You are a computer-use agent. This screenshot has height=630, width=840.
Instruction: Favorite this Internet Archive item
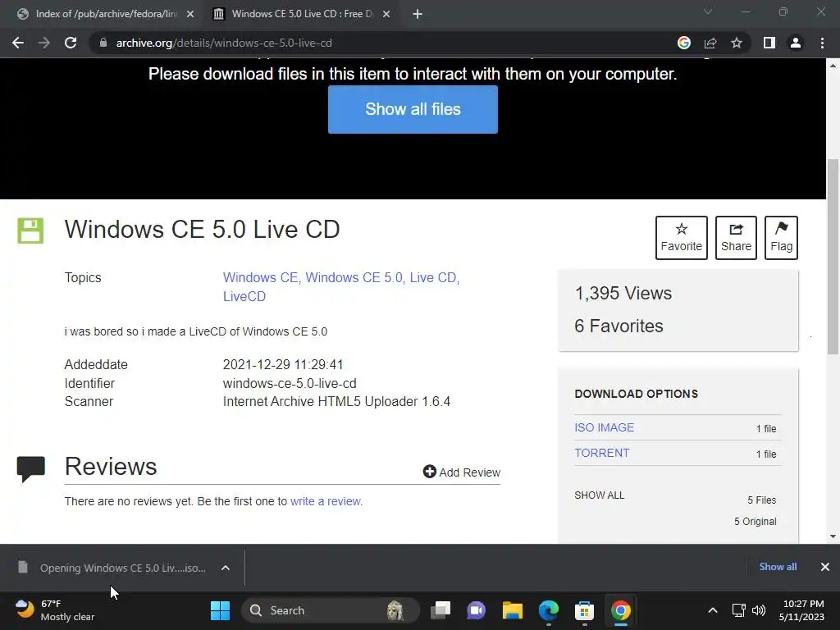point(681,237)
